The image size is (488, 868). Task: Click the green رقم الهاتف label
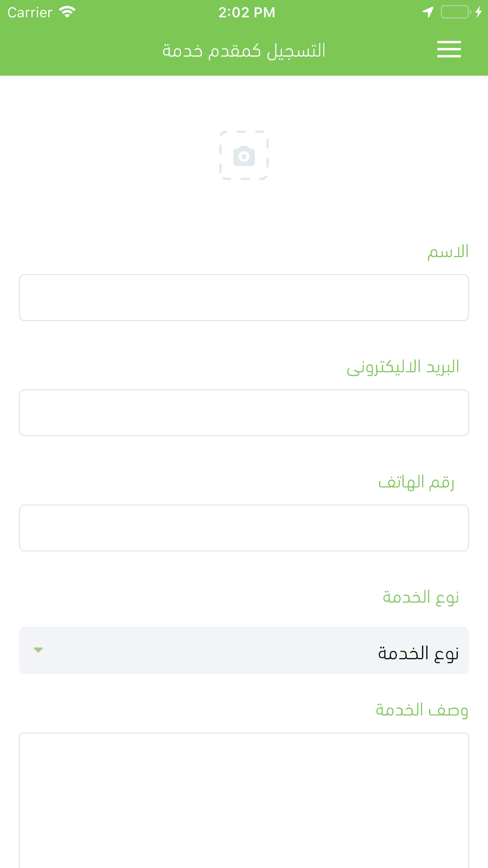point(416,482)
